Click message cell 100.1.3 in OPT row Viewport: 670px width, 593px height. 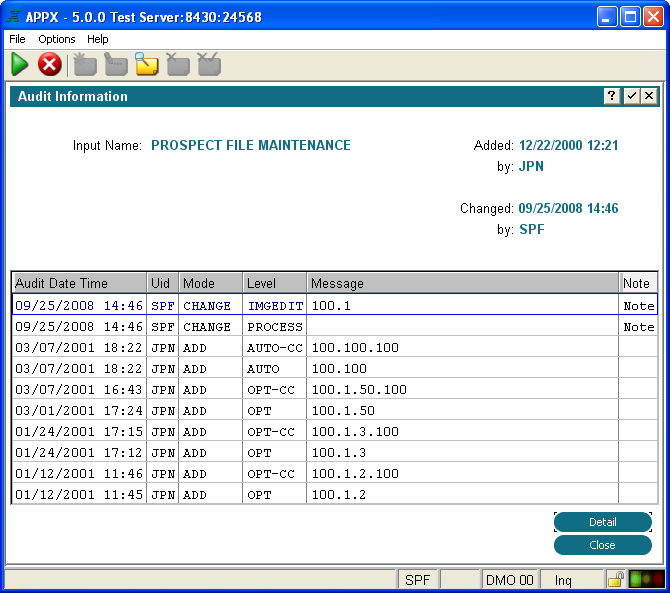(463, 452)
